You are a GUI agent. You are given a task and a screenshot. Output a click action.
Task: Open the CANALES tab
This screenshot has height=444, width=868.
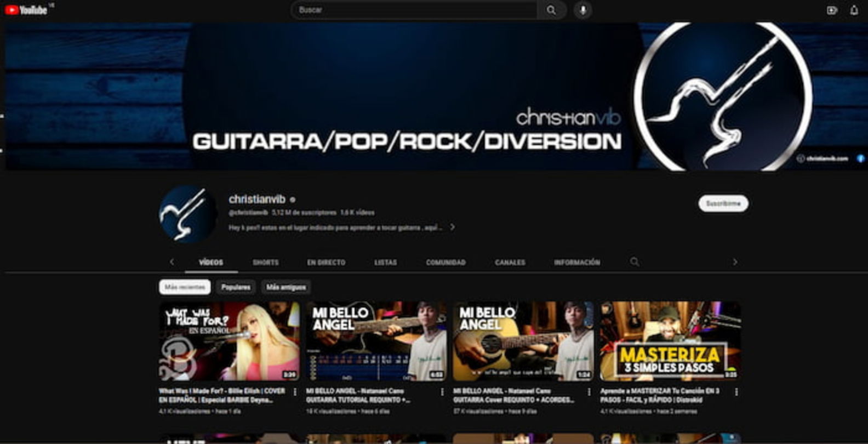click(510, 263)
